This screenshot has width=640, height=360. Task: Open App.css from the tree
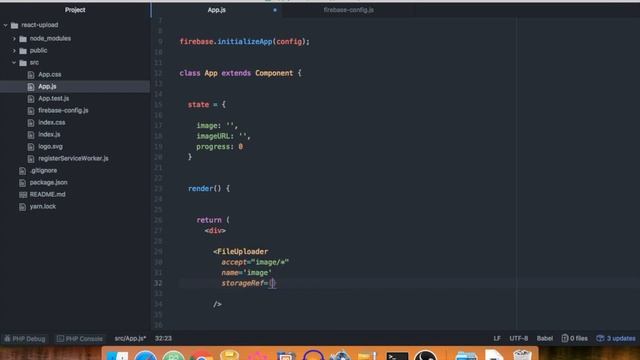(50, 75)
